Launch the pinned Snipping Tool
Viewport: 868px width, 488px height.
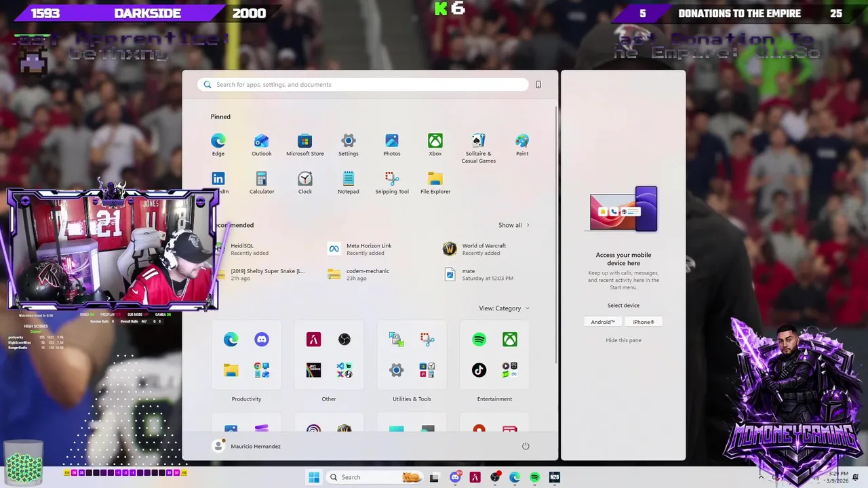391,182
